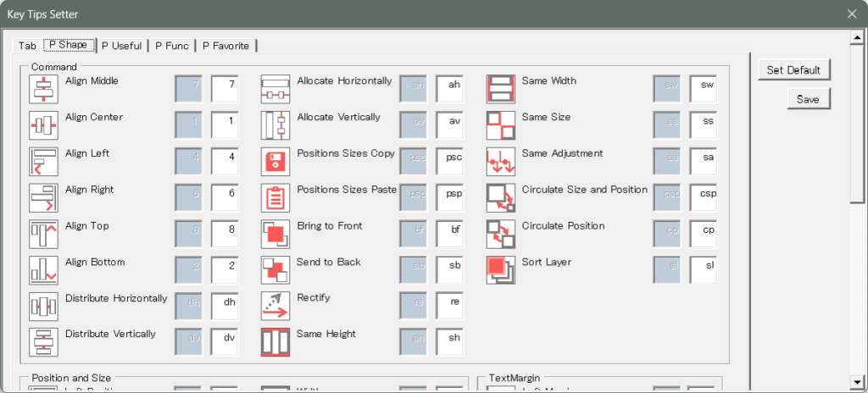Click the Same Height icon

coord(275,342)
